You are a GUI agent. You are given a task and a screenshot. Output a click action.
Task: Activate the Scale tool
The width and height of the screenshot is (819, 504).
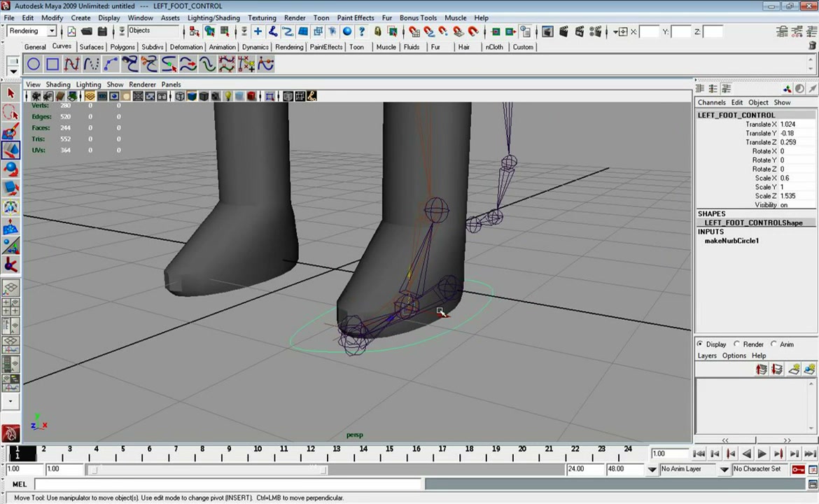pyautogui.click(x=11, y=188)
